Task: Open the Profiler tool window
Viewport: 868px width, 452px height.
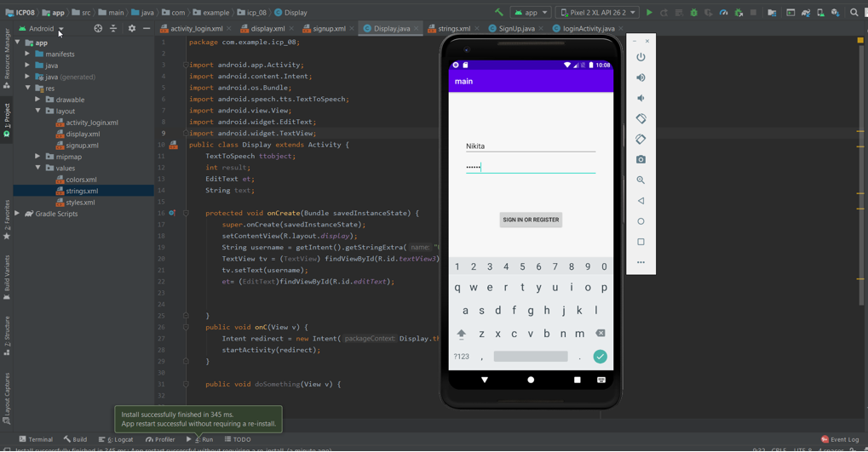Action: point(160,439)
